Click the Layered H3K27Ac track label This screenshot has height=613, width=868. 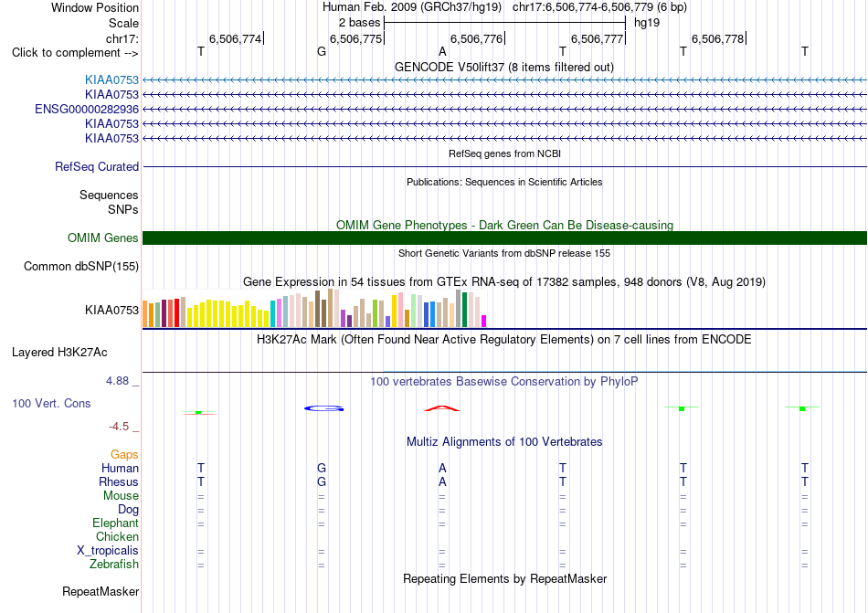(59, 353)
